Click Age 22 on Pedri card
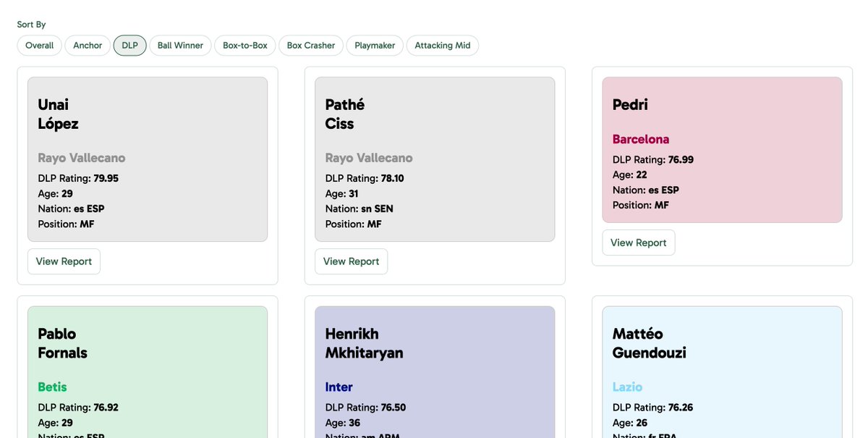The height and width of the screenshot is (438, 868). (x=630, y=174)
